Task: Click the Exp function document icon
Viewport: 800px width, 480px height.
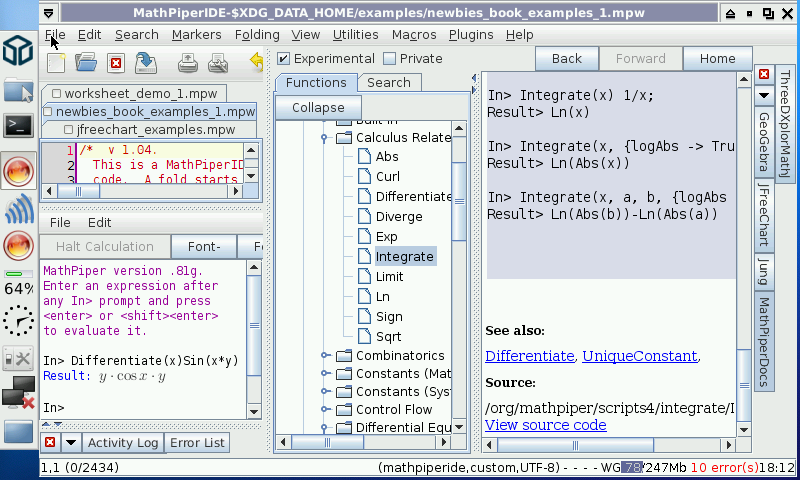Action: pos(364,236)
